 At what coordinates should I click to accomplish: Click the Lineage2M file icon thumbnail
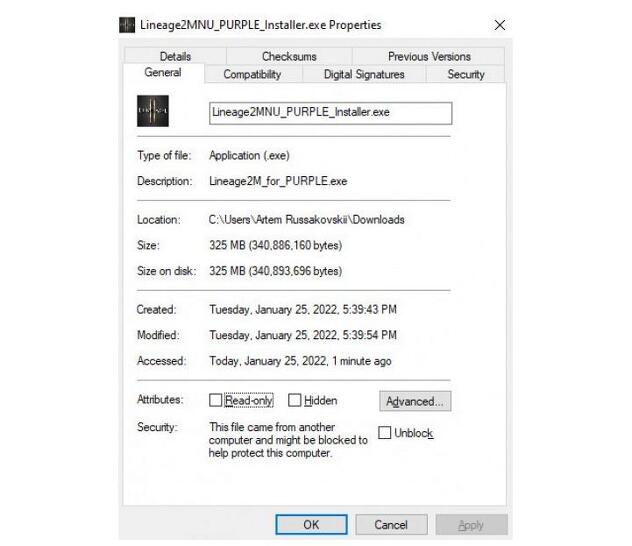coord(153,112)
